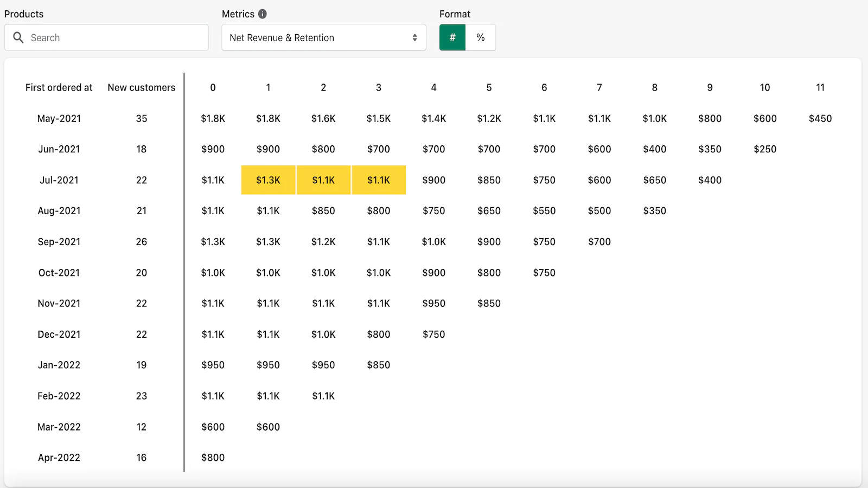Click the New customers column header
The image size is (868, 488).
coord(141,87)
